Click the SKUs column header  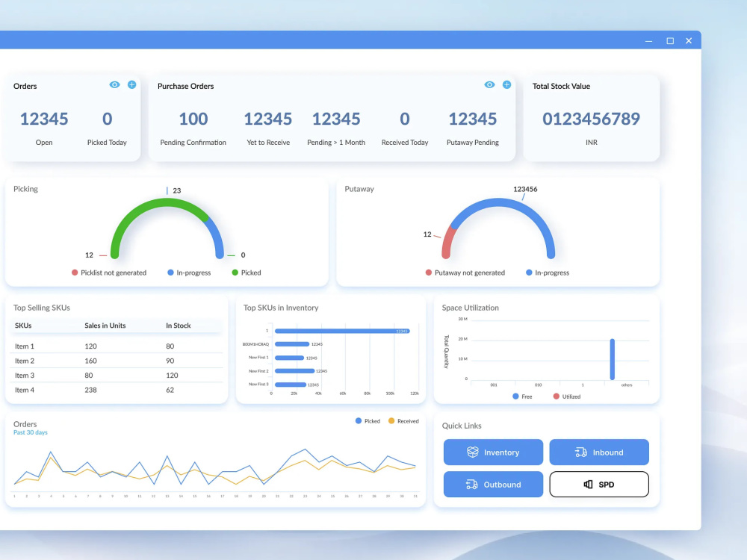tap(23, 326)
